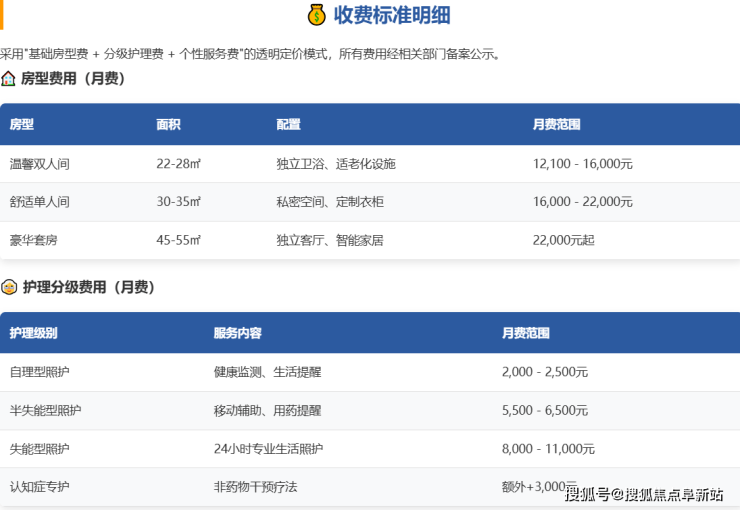Click the house icon next to 房型费用
The height and width of the screenshot is (510, 740).
pyautogui.click(x=8, y=78)
